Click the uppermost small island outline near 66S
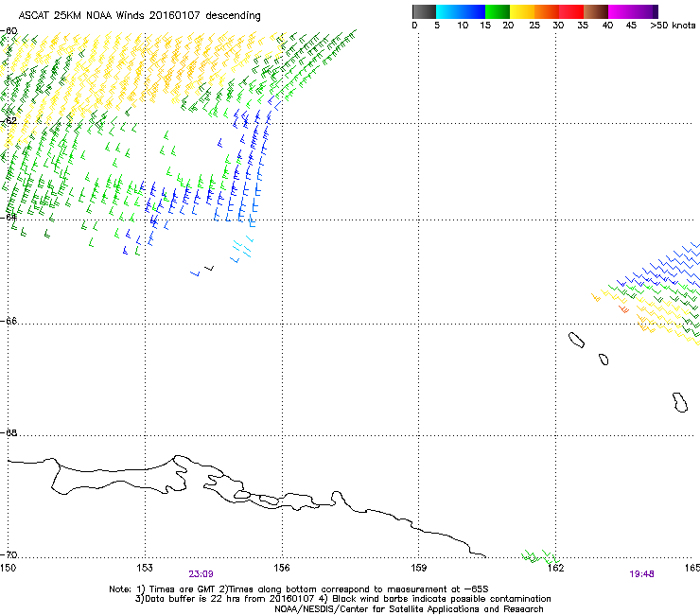Image resolution: width=700 pixels, height=615 pixels. 576,340
